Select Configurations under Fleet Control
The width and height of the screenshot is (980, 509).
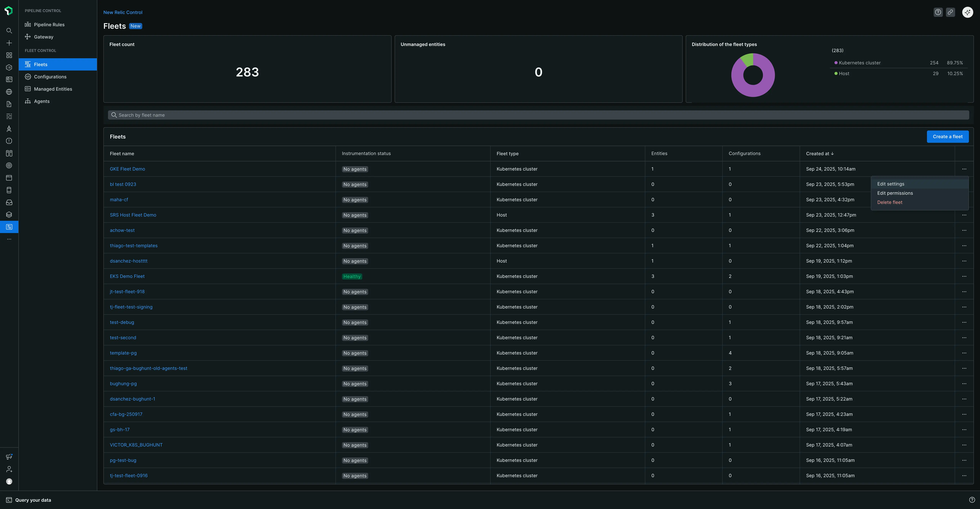click(x=51, y=76)
